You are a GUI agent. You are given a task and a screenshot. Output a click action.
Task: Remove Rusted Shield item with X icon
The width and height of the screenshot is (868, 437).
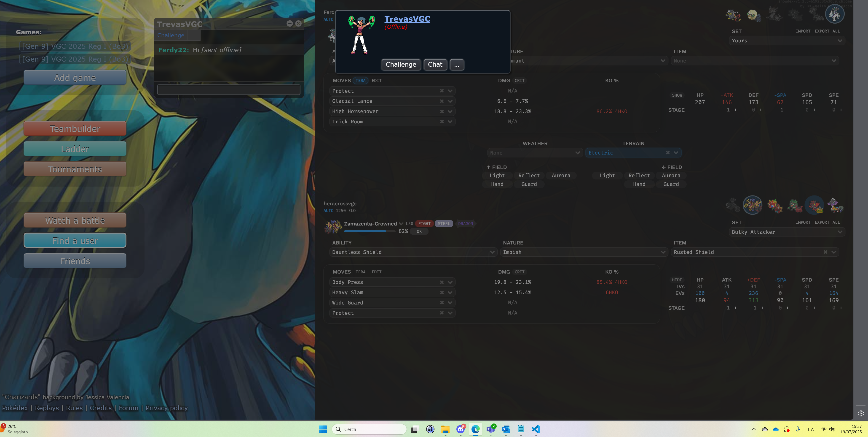tap(825, 252)
